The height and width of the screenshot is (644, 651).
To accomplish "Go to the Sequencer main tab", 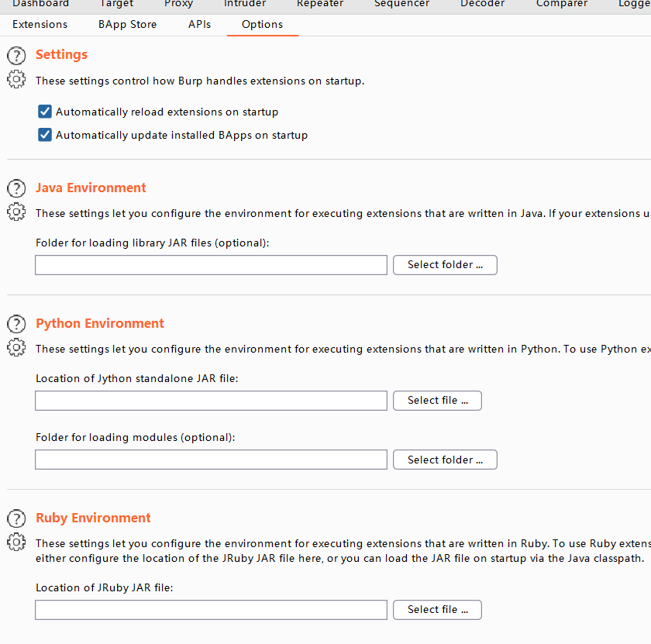I will (401, 4).
